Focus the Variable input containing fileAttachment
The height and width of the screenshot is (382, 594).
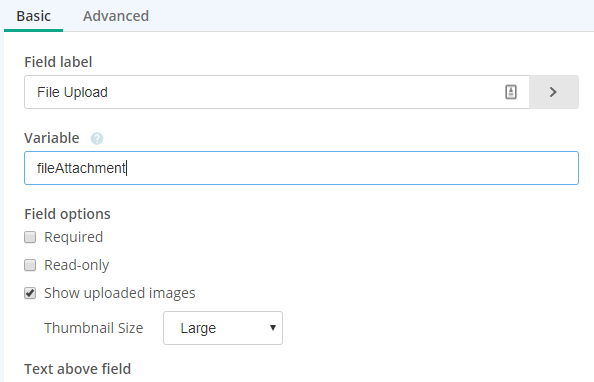[301, 168]
